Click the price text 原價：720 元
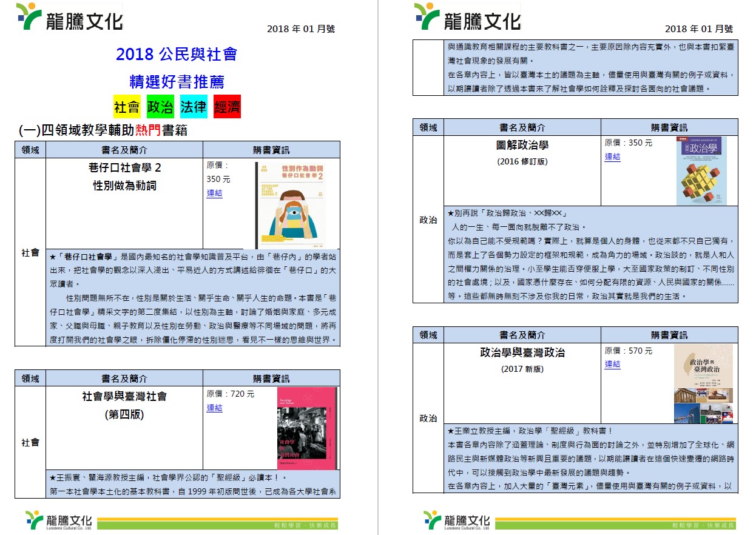 (231, 394)
